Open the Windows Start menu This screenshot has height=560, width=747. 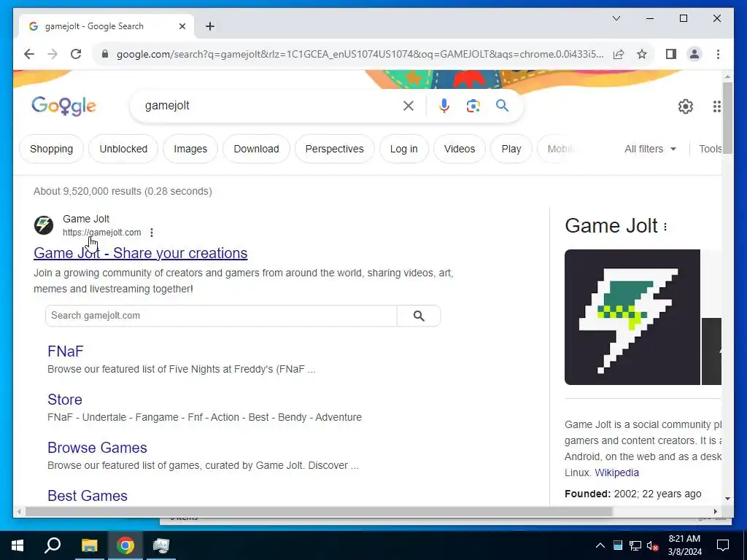coord(18,545)
